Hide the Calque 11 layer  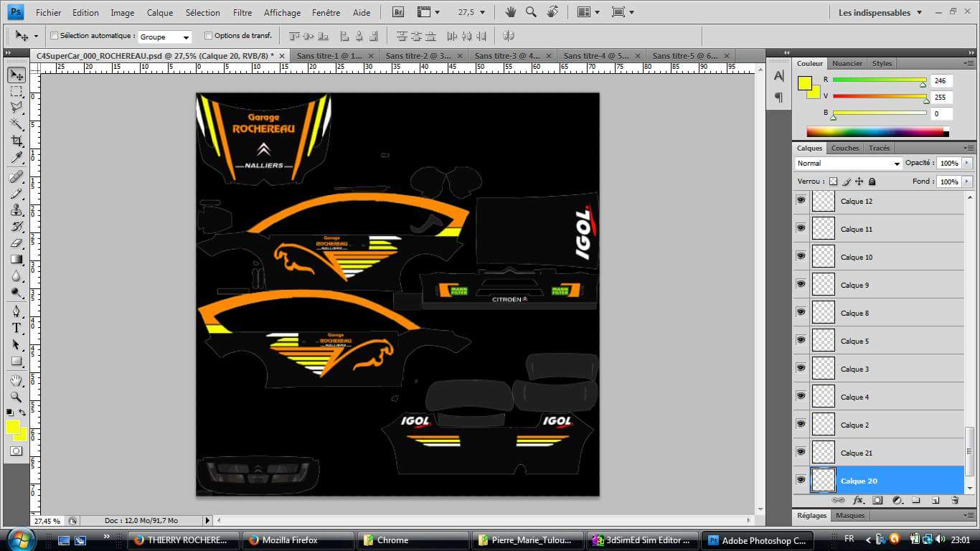point(801,229)
